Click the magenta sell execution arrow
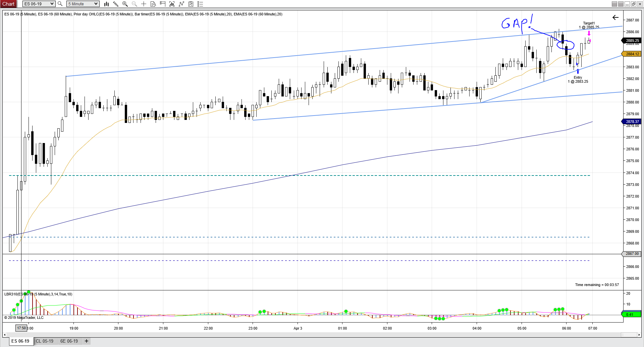 click(x=589, y=34)
